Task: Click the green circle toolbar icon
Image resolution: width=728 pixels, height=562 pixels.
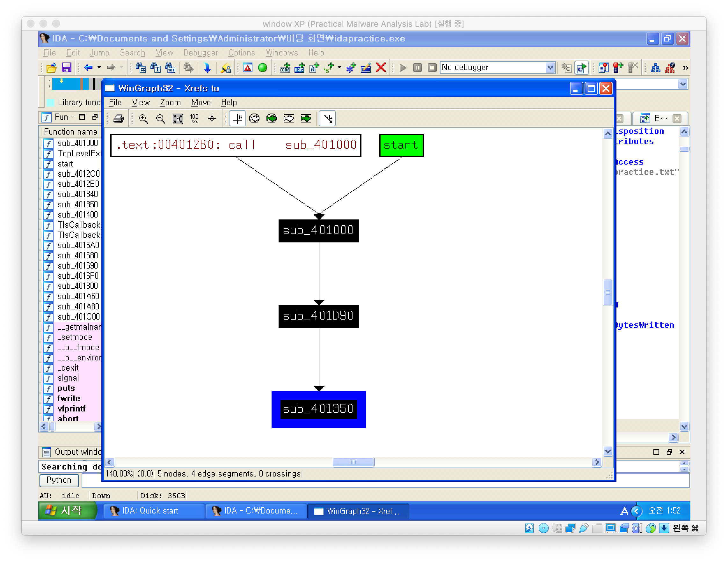Action: 263,68
